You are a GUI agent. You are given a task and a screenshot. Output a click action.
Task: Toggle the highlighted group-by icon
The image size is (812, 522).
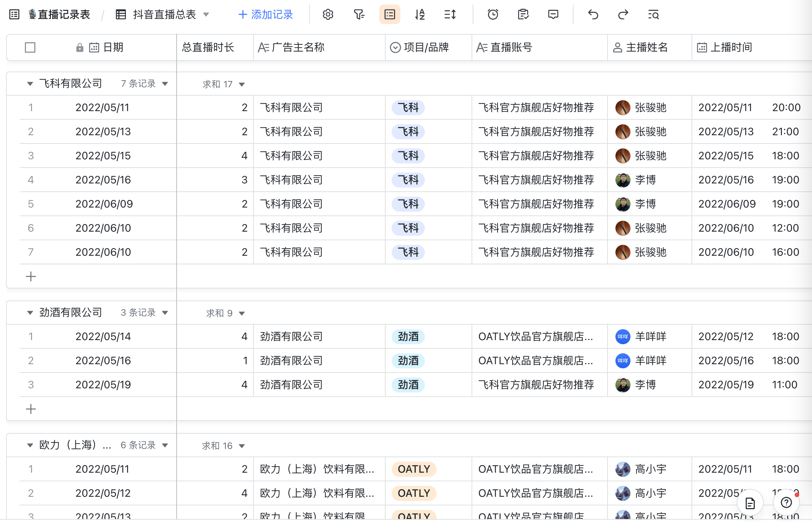point(389,15)
